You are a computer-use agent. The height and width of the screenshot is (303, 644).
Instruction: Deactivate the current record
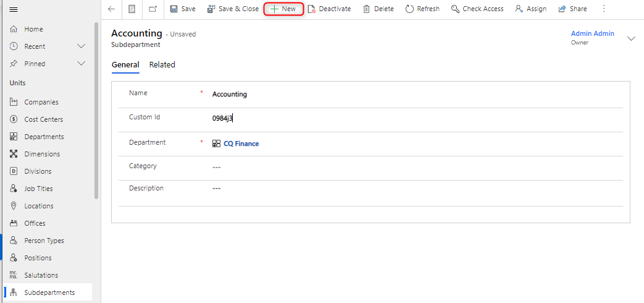click(x=329, y=9)
